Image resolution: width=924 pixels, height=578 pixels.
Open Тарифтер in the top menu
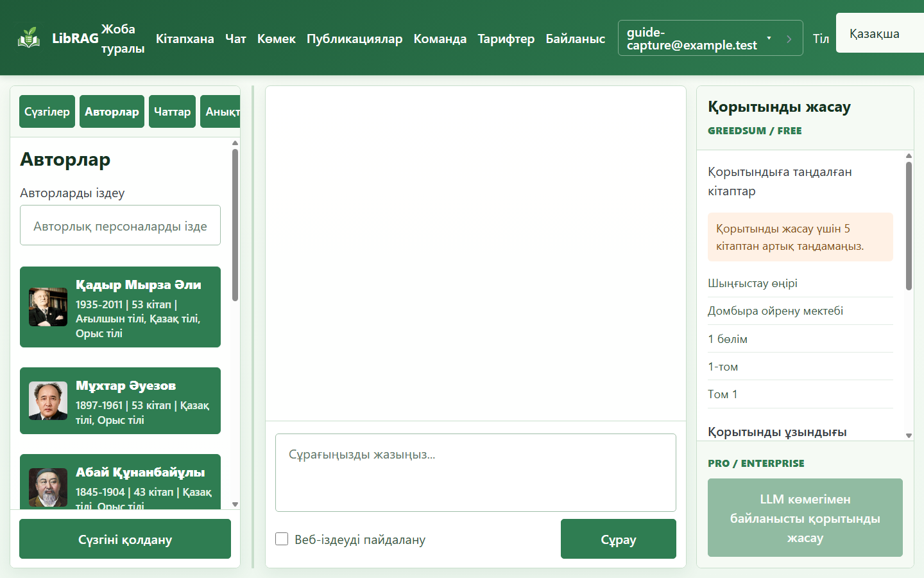pyautogui.click(x=506, y=39)
